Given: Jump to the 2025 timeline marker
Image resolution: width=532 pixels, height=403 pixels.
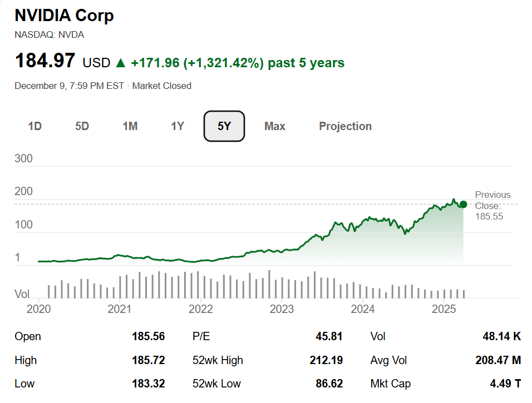Looking at the screenshot, I should point(444,309).
